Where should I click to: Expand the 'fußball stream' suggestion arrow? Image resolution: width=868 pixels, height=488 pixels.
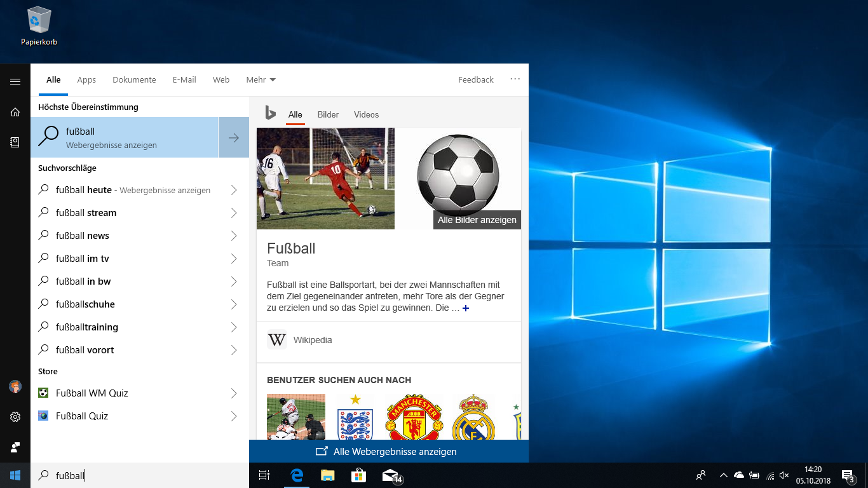pos(233,213)
